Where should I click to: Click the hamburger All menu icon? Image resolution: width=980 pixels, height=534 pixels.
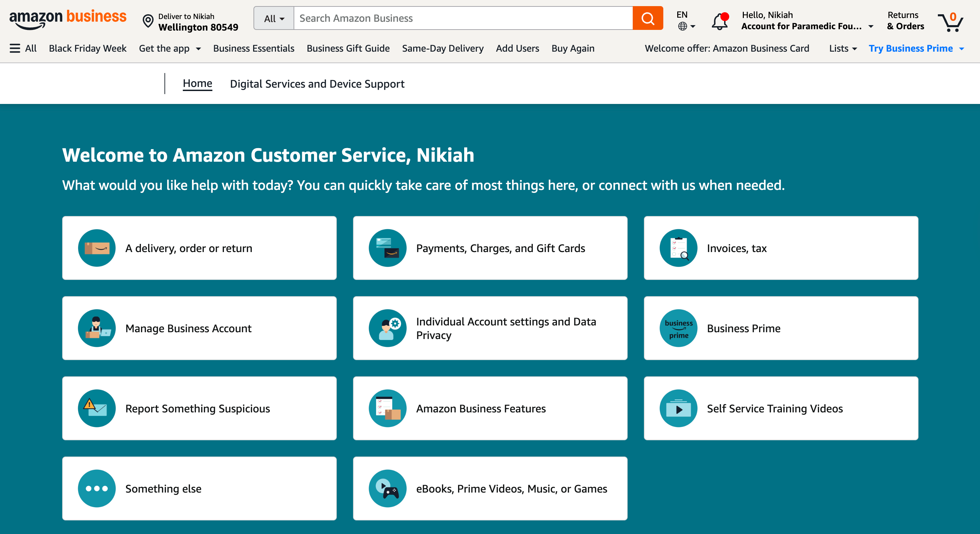[x=15, y=48]
